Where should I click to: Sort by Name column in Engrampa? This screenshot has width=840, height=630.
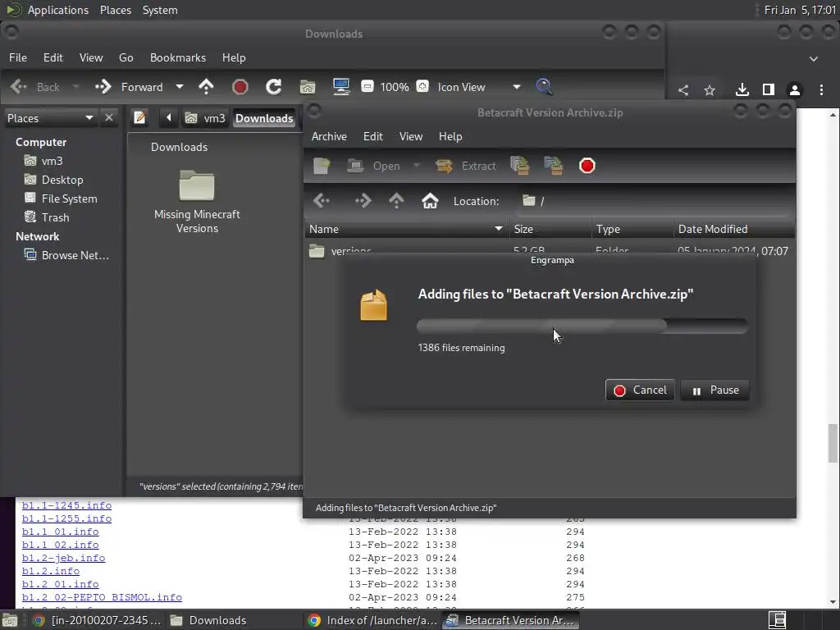pyautogui.click(x=407, y=230)
